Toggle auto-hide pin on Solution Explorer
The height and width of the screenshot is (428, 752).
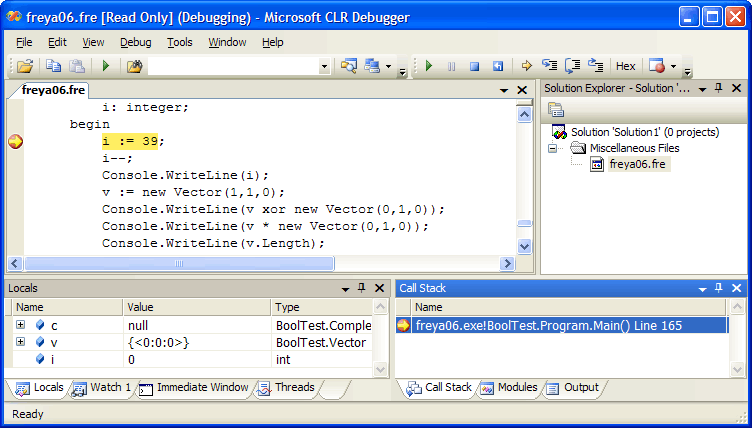pos(718,88)
